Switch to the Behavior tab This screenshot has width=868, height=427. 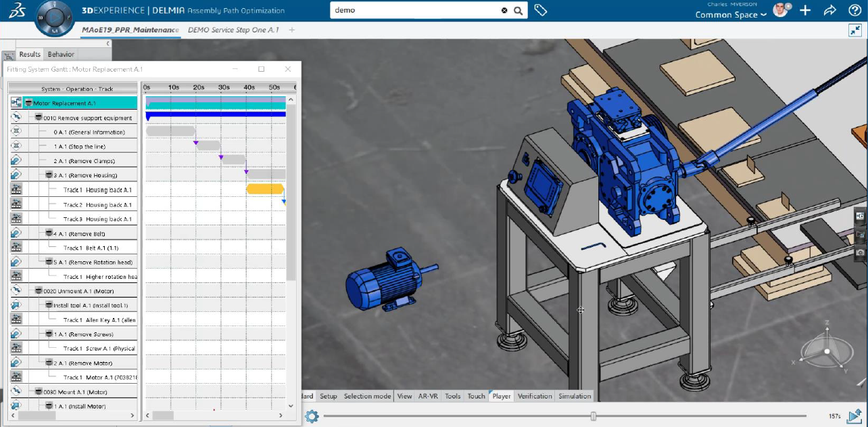(x=61, y=54)
